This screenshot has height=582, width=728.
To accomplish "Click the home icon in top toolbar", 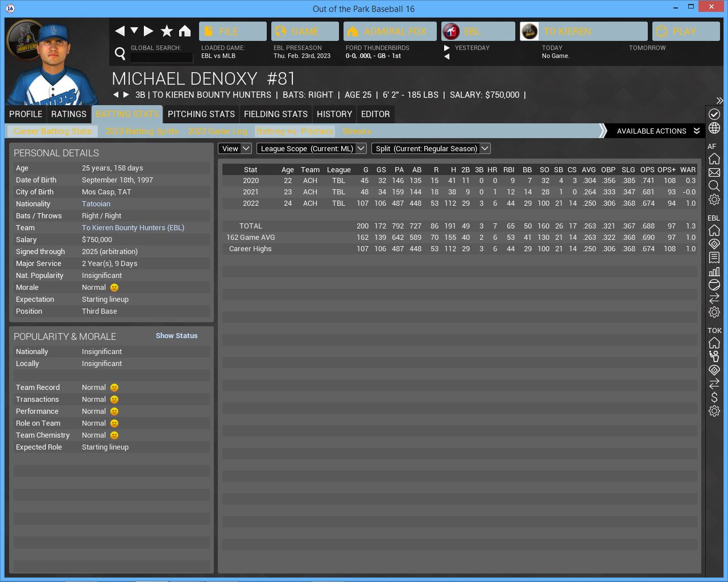I will pos(185,31).
